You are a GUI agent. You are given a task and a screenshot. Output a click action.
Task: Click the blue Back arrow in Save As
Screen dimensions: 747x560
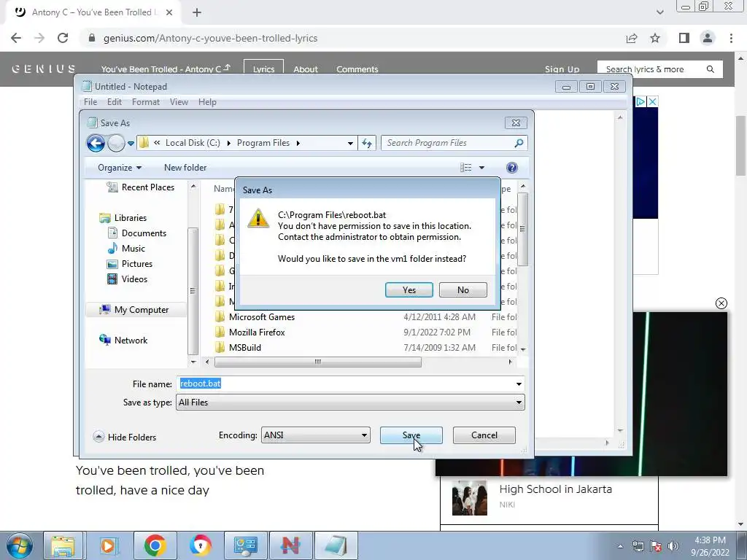point(96,143)
